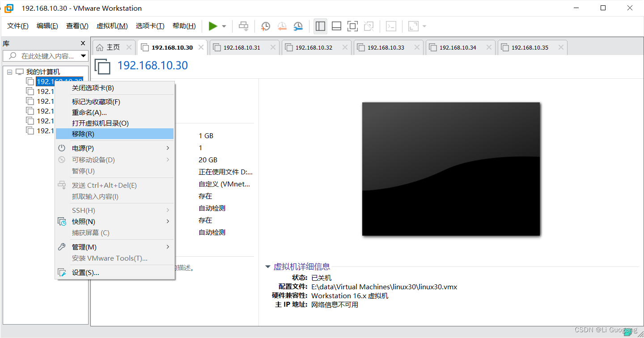The image size is (644, 338).
Task: Select 我的计算机 in the library tree
Action: pos(43,72)
